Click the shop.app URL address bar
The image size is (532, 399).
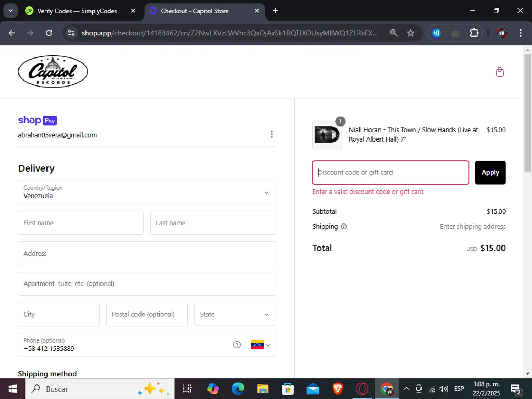tap(229, 33)
